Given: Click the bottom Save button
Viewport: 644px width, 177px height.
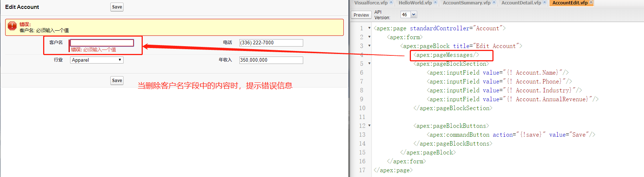Looking at the screenshot, I should coord(117,81).
